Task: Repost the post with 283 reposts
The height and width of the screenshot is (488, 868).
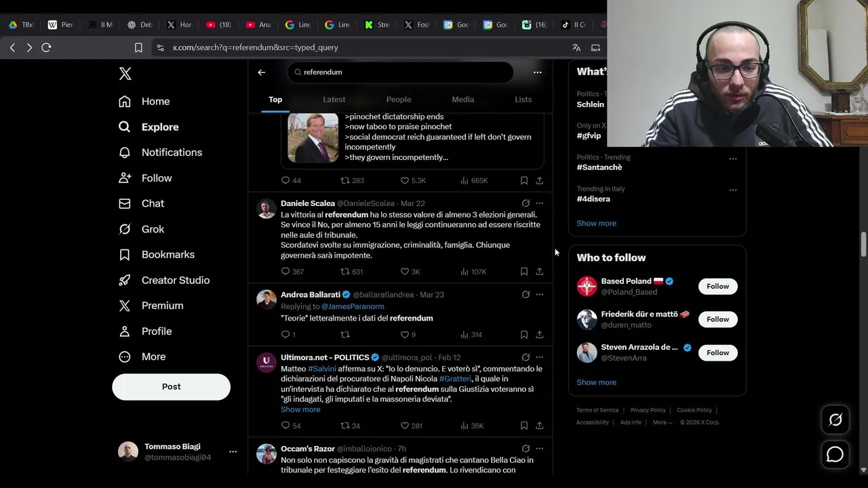Action: tap(352, 180)
